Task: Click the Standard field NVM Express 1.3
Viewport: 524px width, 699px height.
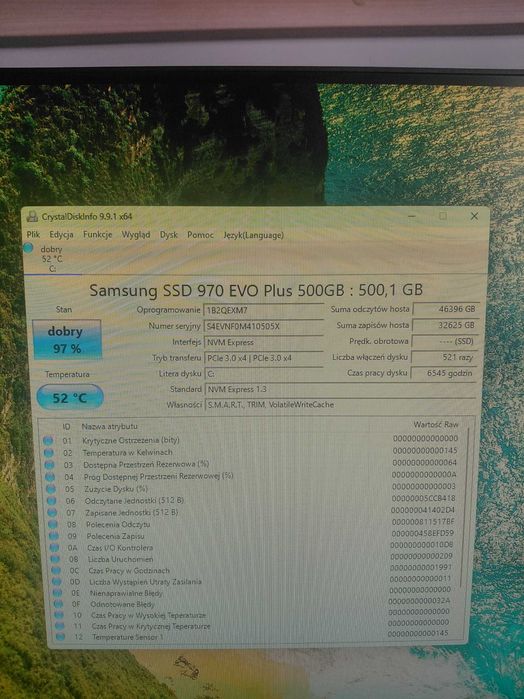Action: (340, 389)
